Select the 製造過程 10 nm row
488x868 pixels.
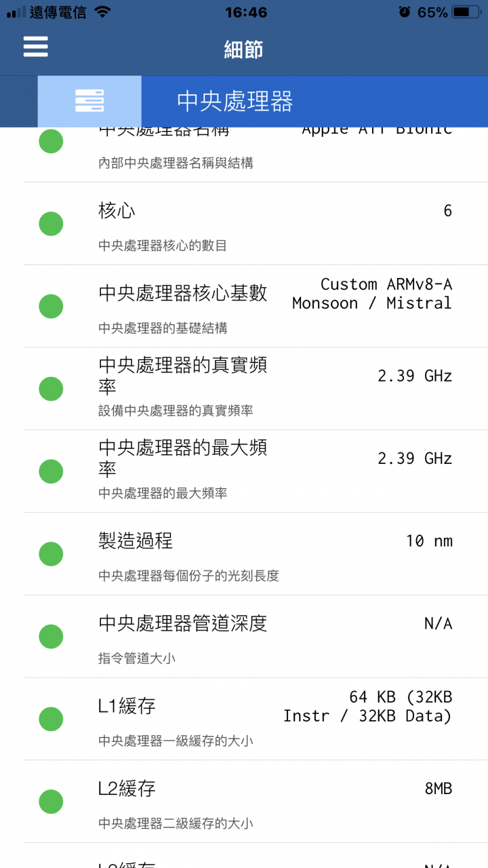[x=256, y=554]
